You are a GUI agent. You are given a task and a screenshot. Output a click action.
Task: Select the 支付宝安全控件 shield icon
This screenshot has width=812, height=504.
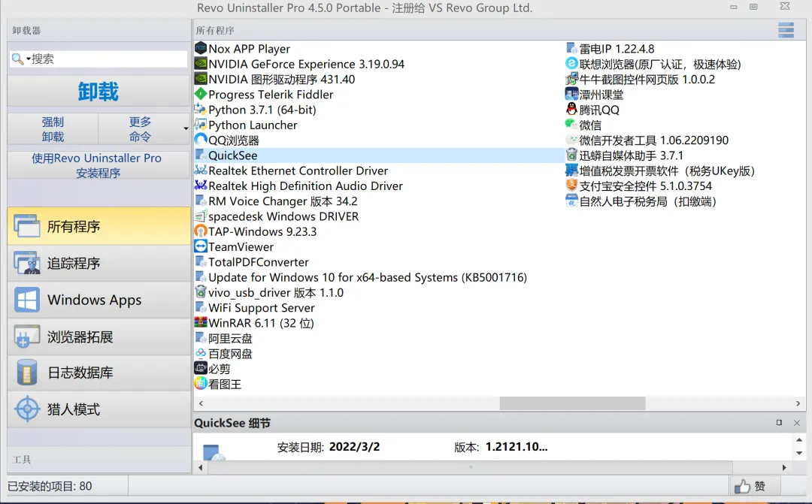point(571,186)
